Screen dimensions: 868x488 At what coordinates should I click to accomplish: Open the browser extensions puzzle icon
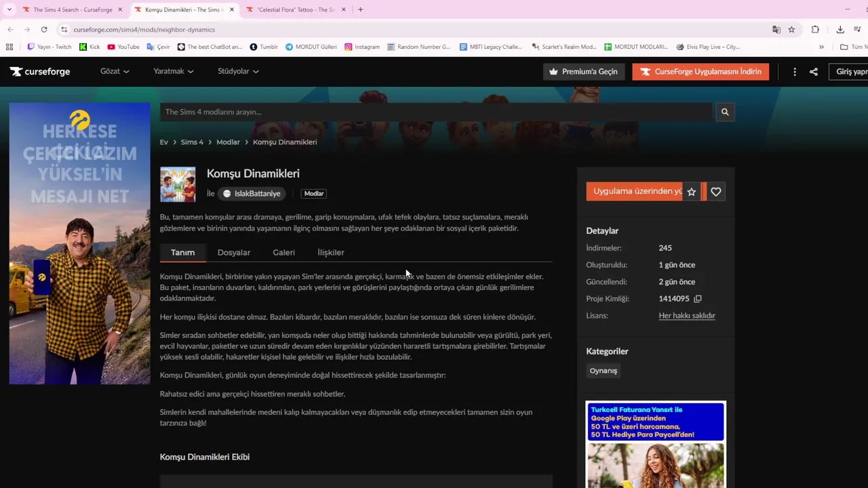coord(815,29)
